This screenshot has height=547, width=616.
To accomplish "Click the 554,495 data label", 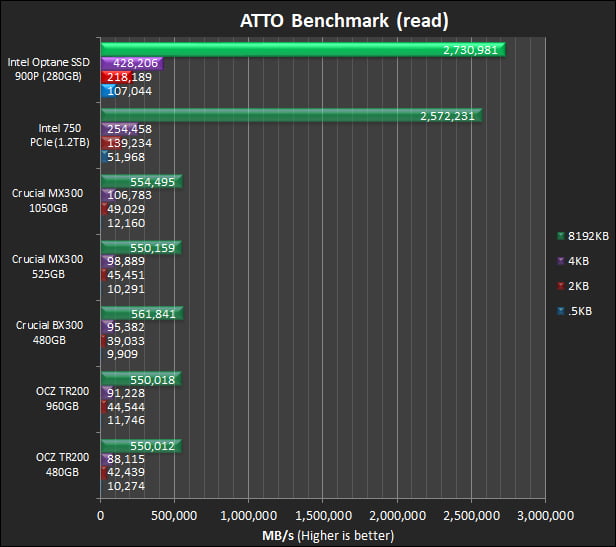I will pos(152,182).
